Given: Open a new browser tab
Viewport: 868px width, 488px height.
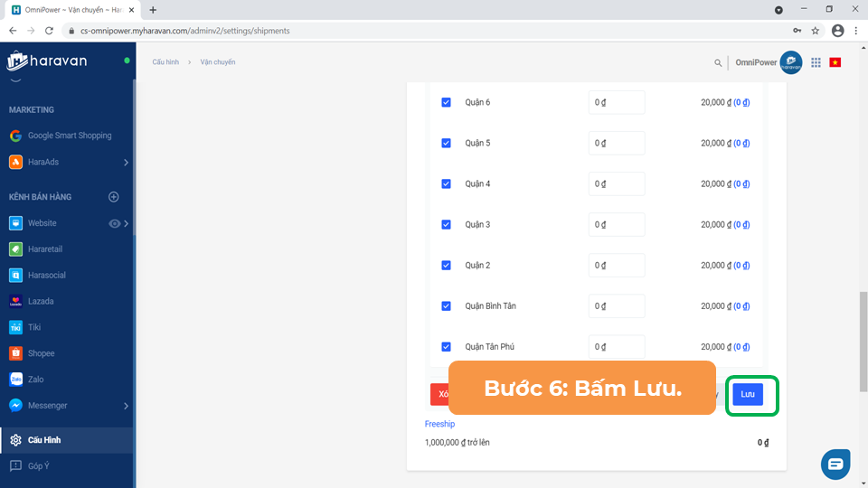Looking at the screenshot, I should tap(153, 10).
